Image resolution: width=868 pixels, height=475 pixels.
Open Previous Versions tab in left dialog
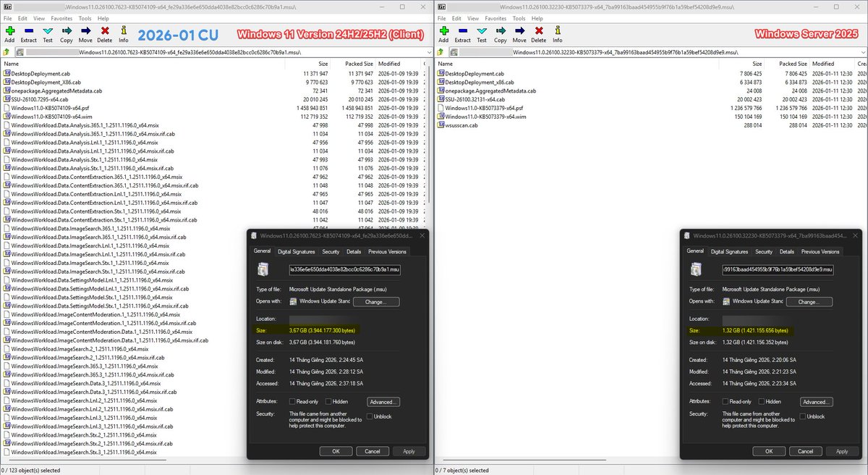tap(387, 252)
